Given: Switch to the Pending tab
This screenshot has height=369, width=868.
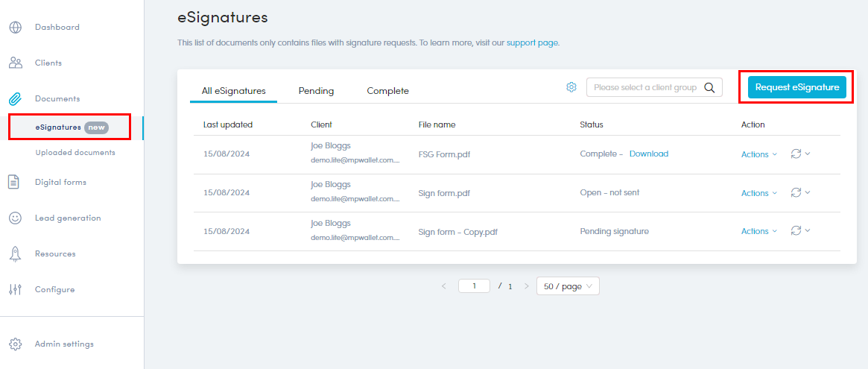Looking at the screenshot, I should coord(316,91).
